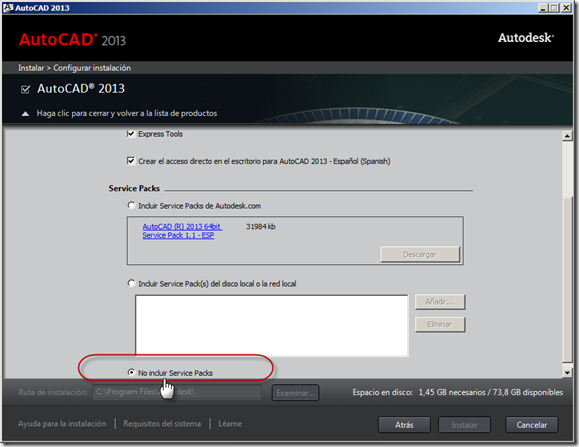Click 'Haga clic para cerrar' text to return to the product list

[127, 113]
